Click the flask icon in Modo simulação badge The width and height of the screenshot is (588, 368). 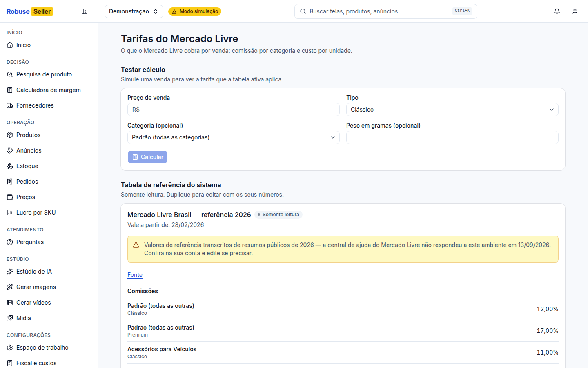coord(174,11)
